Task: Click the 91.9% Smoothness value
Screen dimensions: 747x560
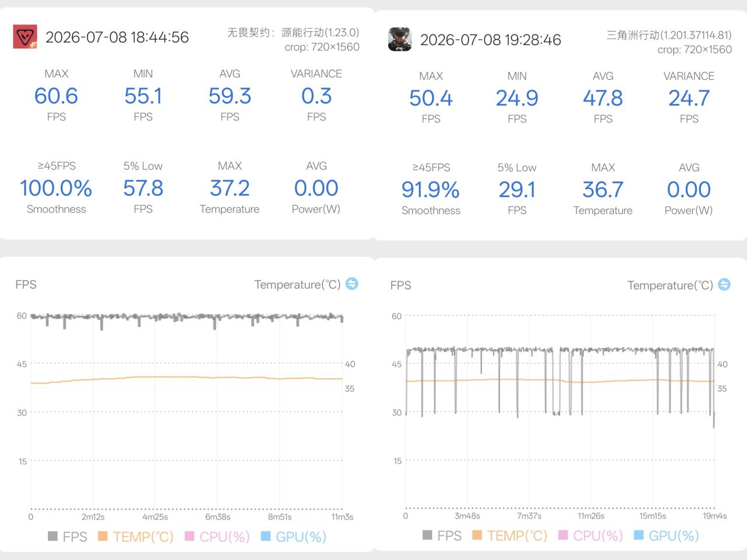Action: click(431, 190)
